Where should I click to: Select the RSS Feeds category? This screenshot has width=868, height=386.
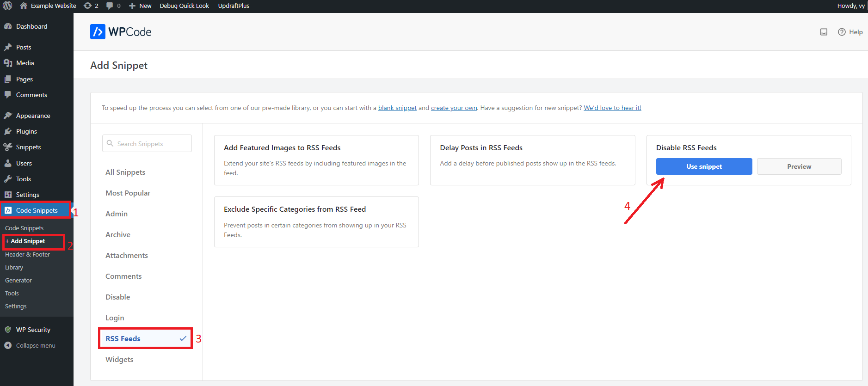click(146, 338)
